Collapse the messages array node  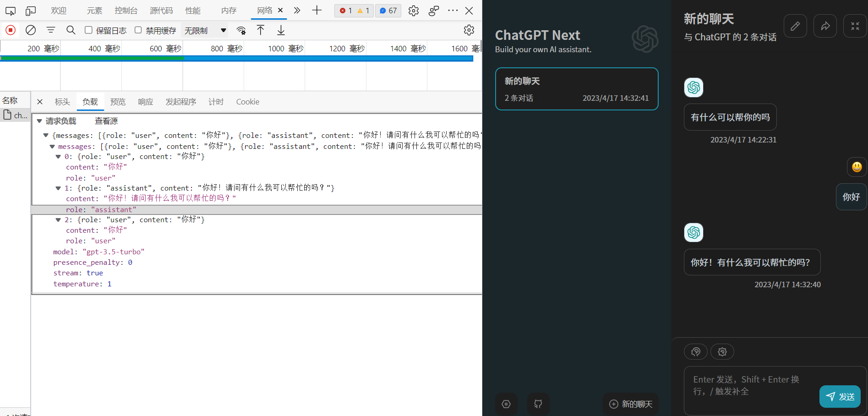click(x=52, y=146)
